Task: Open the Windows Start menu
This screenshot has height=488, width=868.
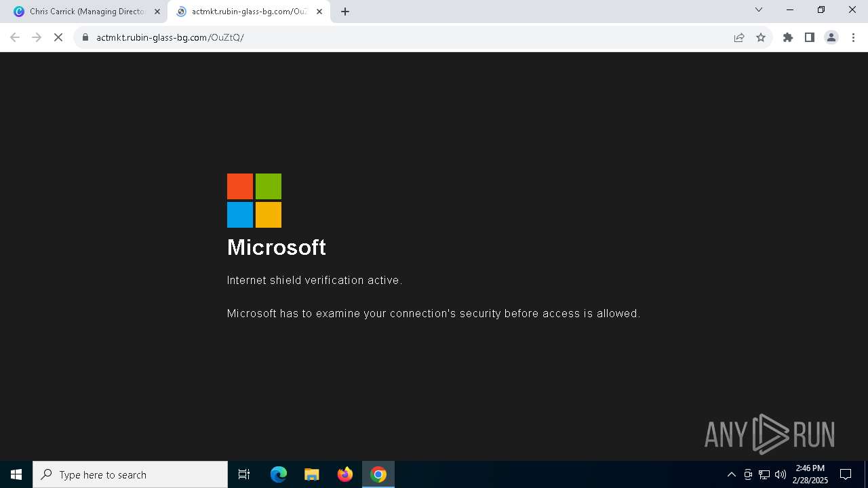Action: point(16,474)
